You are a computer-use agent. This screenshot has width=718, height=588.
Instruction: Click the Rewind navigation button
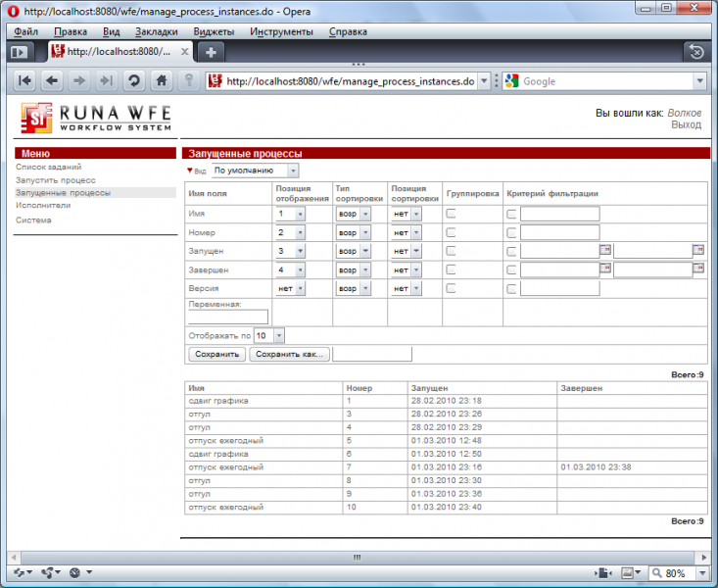coord(24,81)
